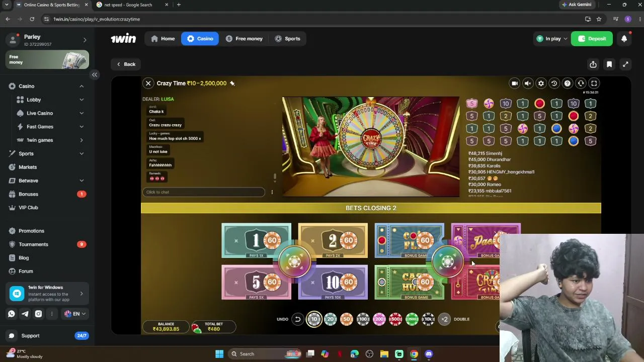
Task: Expand the In play dropdown
Action: click(x=552, y=39)
